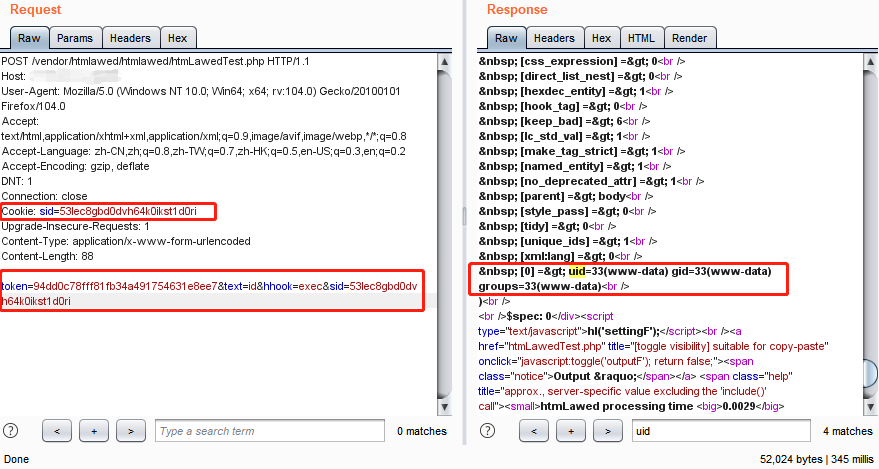This screenshot has height=469, width=879.
Task: Click the '[keep_bad] => 6' response line
Action: click(x=565, y=121)
